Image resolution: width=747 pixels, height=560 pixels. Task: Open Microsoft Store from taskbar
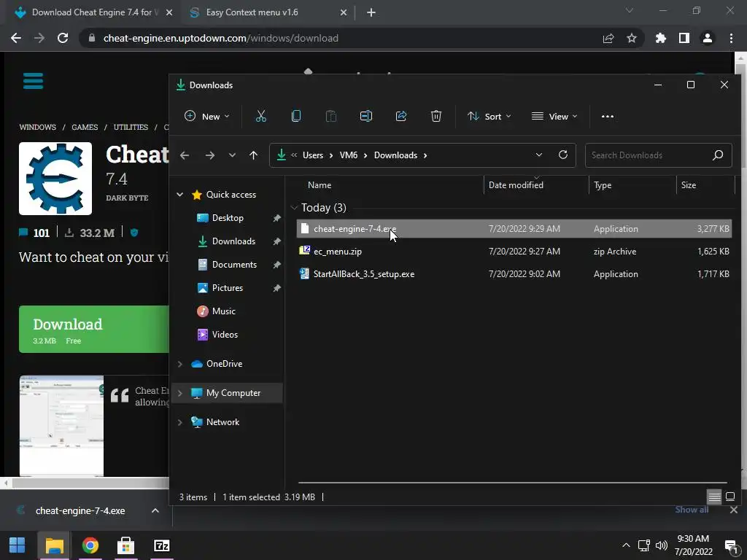[x=125, y=545]
